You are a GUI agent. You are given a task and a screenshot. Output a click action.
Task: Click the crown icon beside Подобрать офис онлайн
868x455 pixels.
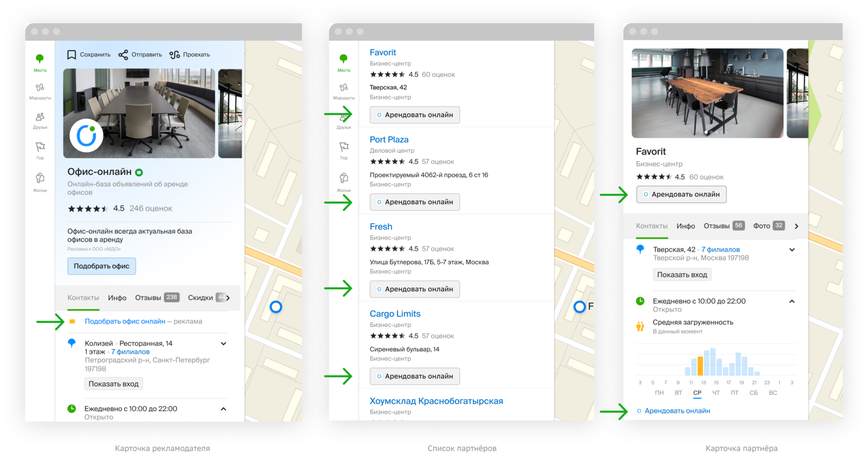(72, 321)
